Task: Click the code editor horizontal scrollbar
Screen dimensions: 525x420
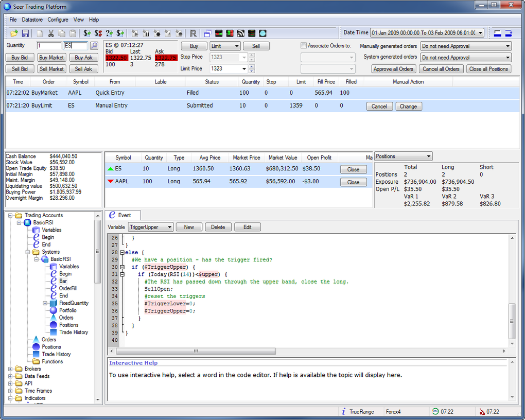Action: point(196,352)
